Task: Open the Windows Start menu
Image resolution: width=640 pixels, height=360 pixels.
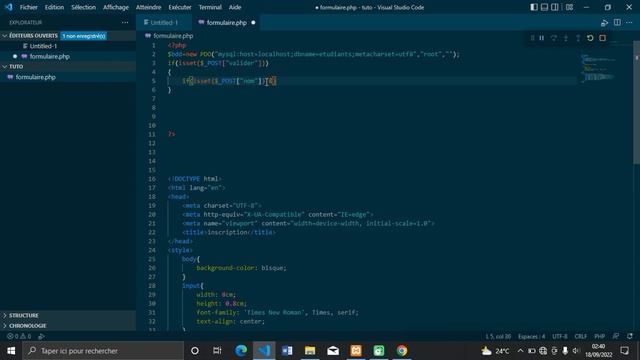Action: [11, 351]
